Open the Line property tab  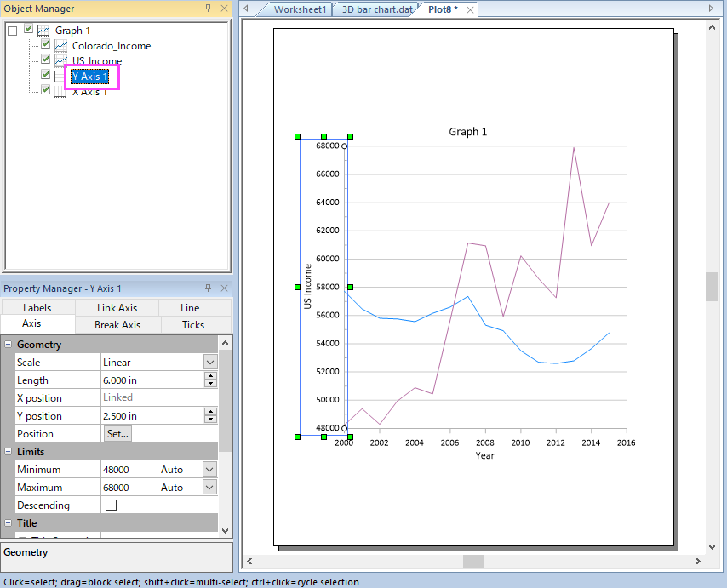pyautogui.click(x=190, y=308)
